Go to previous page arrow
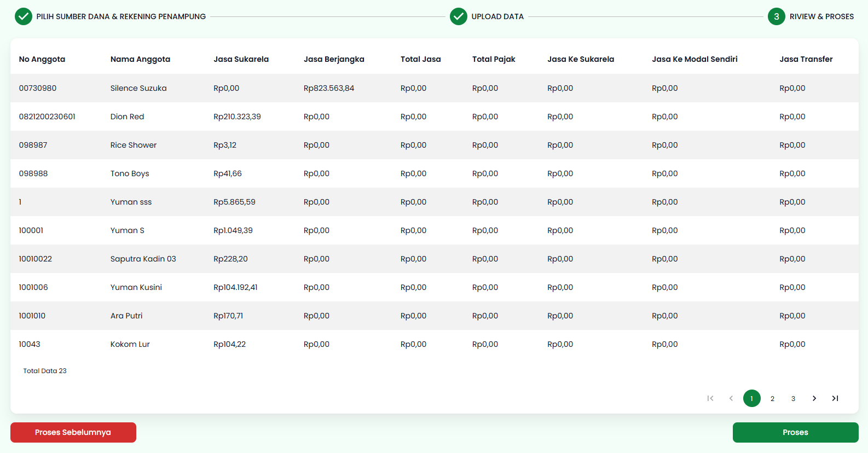Image resolution: width=868 pixels, height=453 pixels. point(731,398)
